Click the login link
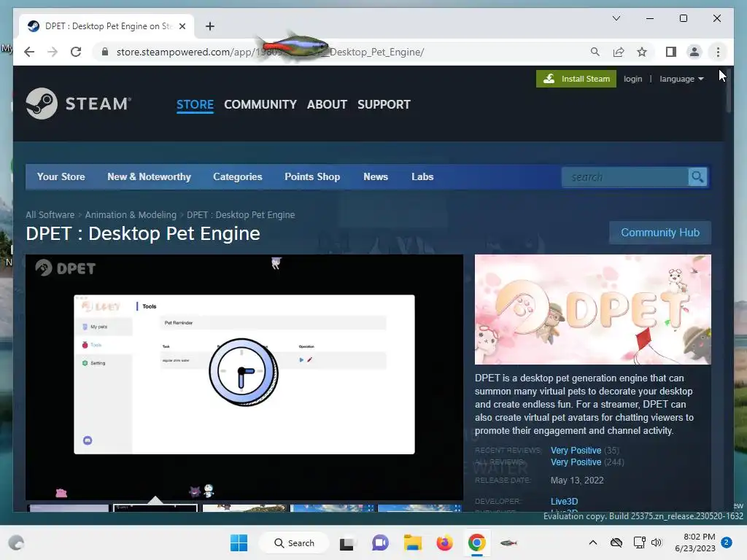 coord(632,79)
